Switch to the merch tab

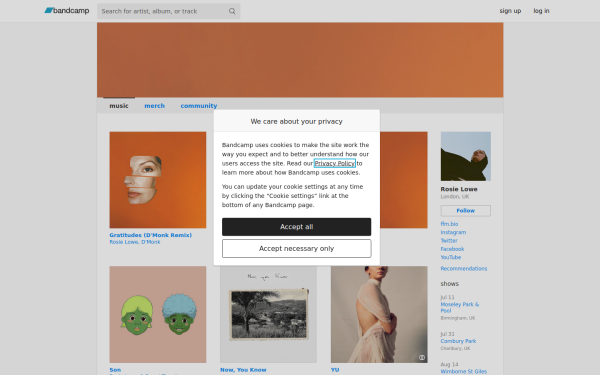155,106
